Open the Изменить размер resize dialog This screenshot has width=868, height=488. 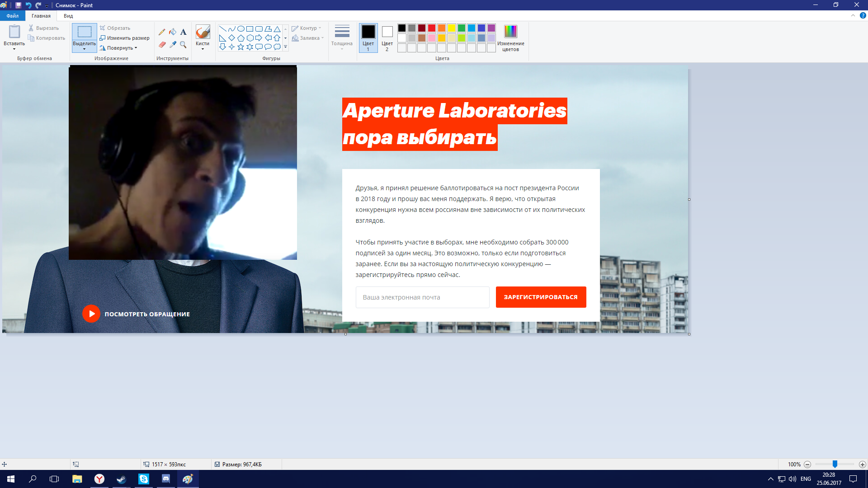coord(124,38)
